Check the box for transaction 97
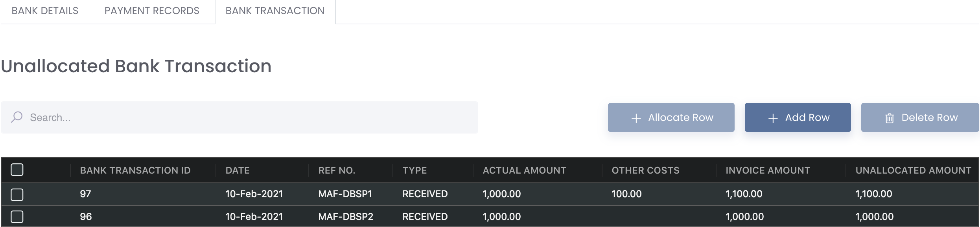980x227 pixels. [17, 194]
